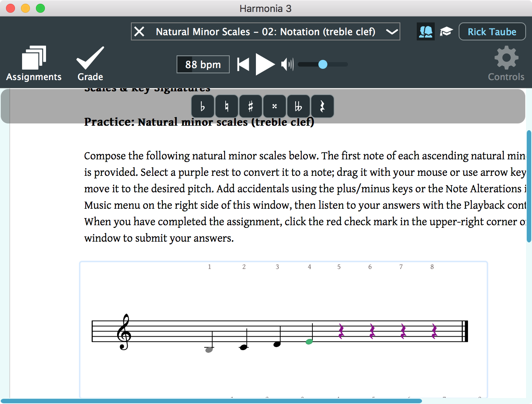This screenshot has height=404, width=532.
Task: Click the yellow minimize window button
Action: 25,8
